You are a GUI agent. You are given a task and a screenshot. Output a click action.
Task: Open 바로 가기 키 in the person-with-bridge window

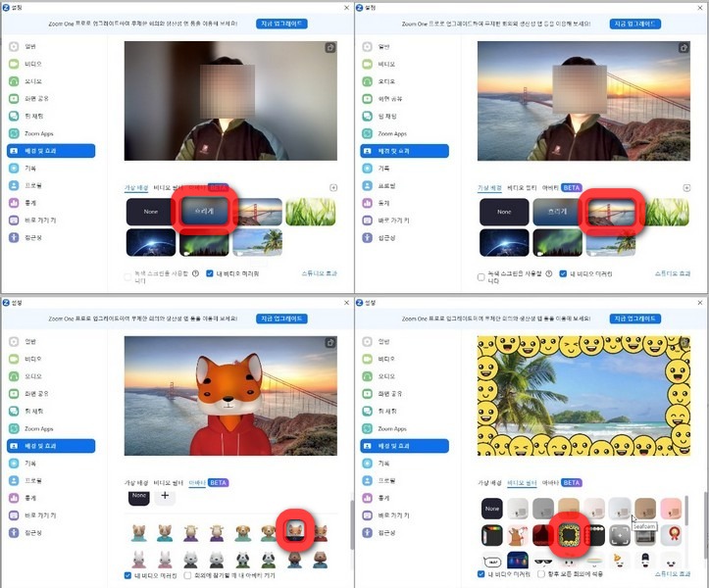coord(393,220)
